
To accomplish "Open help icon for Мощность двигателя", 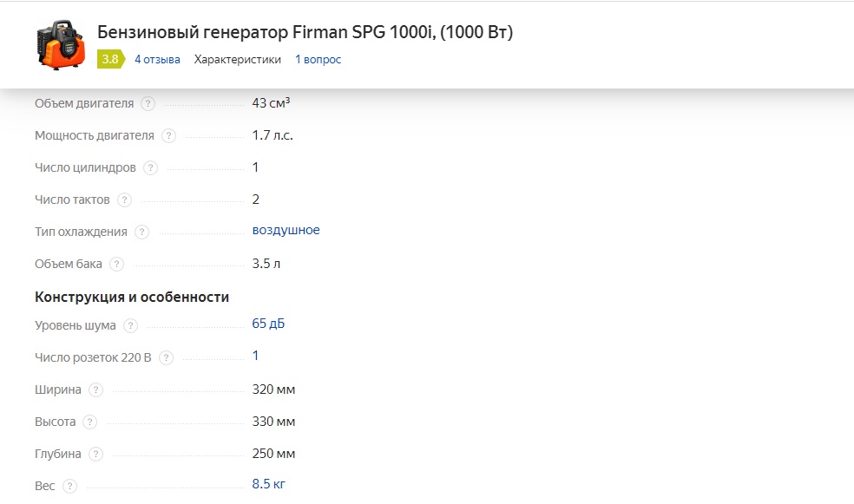I will tap(169, 135).
